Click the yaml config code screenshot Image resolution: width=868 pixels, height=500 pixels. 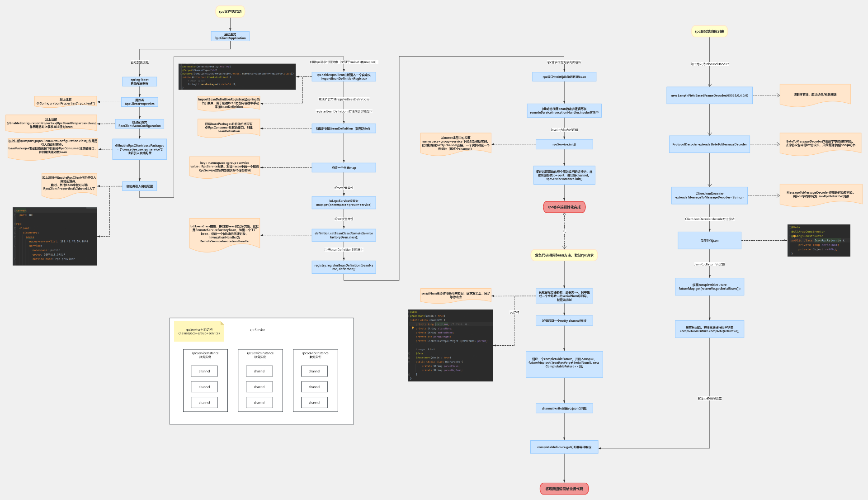pyautogui.click(x=55, y=236)
